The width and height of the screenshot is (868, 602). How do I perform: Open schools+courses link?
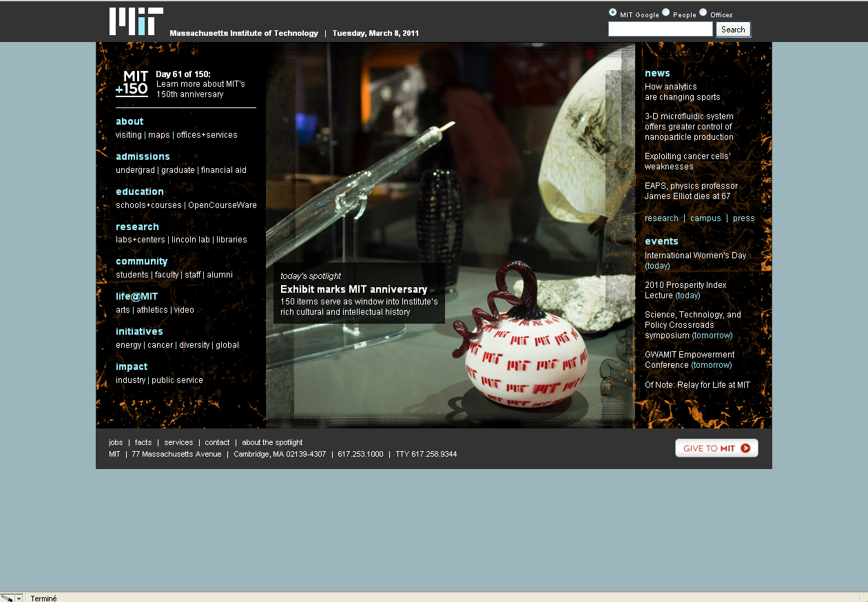[x=149, y=205]
